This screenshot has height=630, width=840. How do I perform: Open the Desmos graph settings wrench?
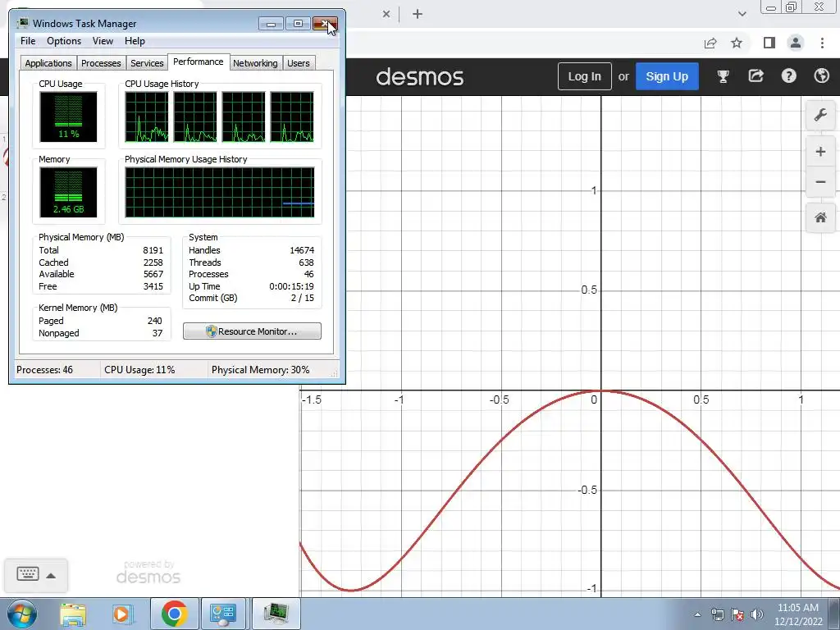820,115
